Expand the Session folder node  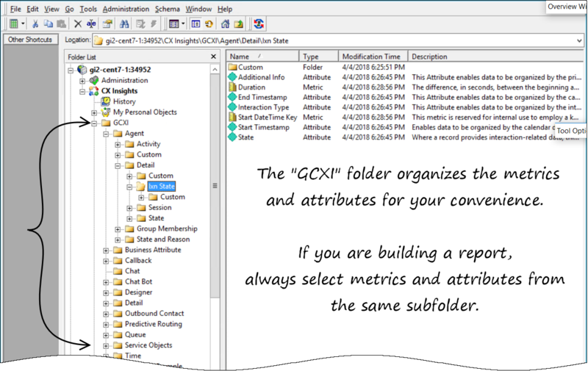129,208
